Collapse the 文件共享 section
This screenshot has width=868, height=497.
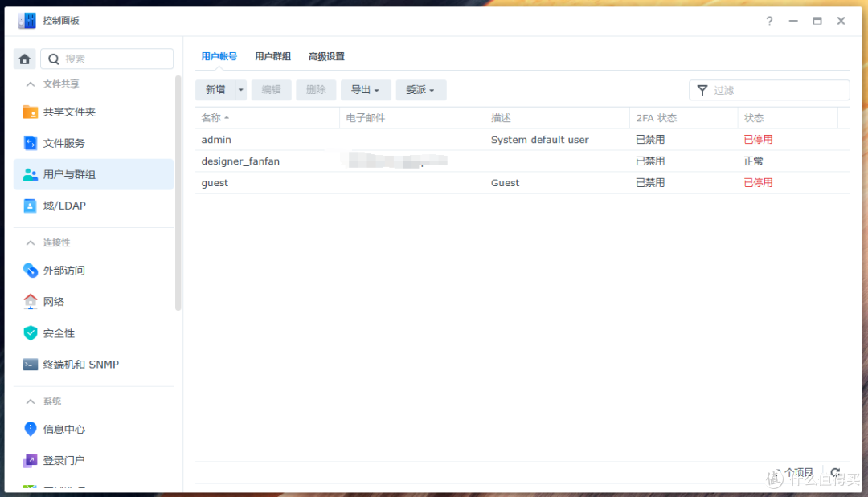pyautogui.click(x=31, y=84)
